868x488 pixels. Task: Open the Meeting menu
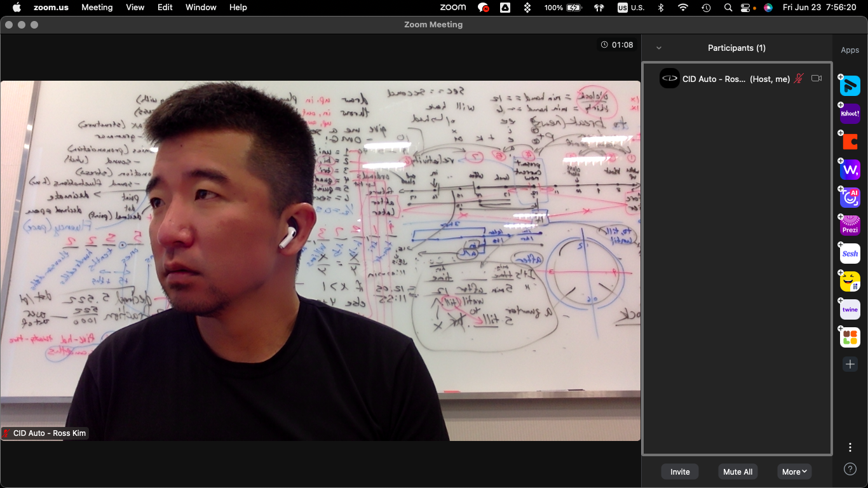[97, 8]
